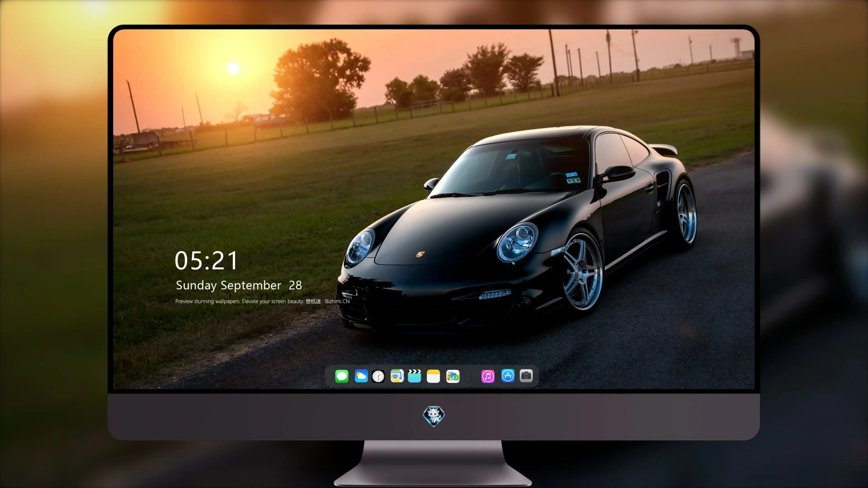The image size is (868, 488).
Task: Open the Maps app in the dock
Action: click(397, 376)
